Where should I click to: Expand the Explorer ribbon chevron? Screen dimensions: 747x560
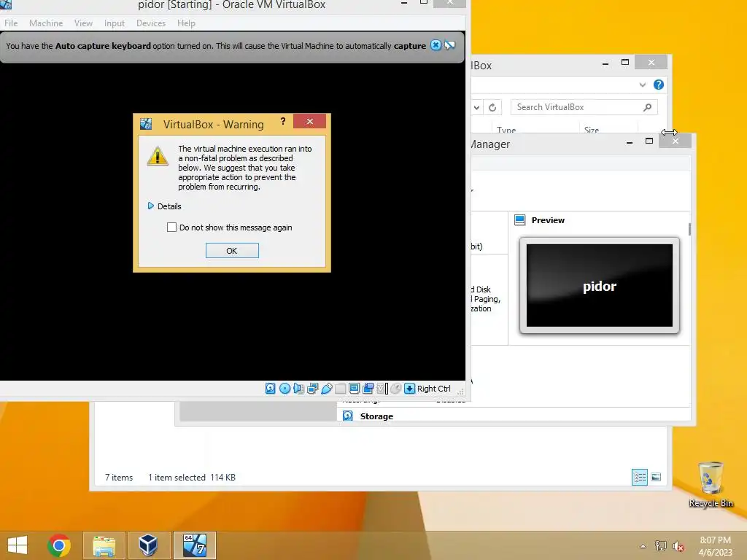tap(642, 85)
